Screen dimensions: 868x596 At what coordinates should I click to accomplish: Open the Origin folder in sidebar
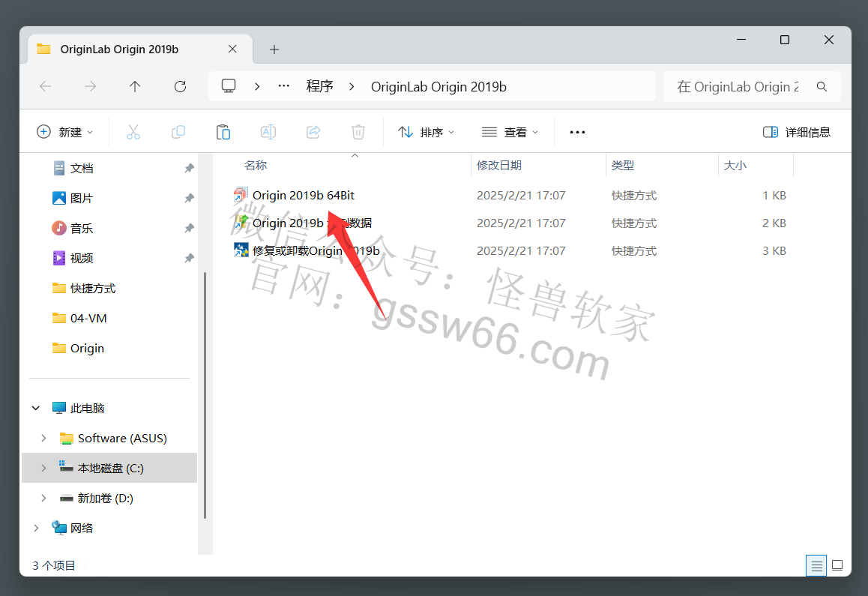(78, 348)
